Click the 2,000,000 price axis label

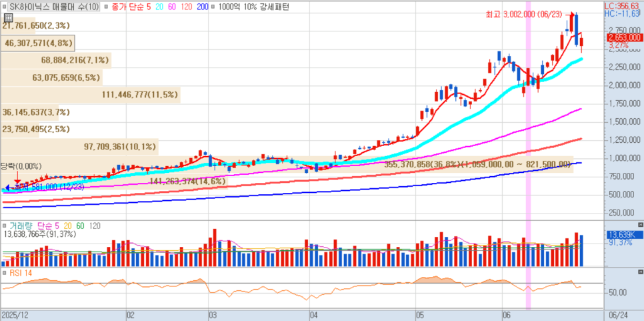pyautogui.click(x=623, y=85)
